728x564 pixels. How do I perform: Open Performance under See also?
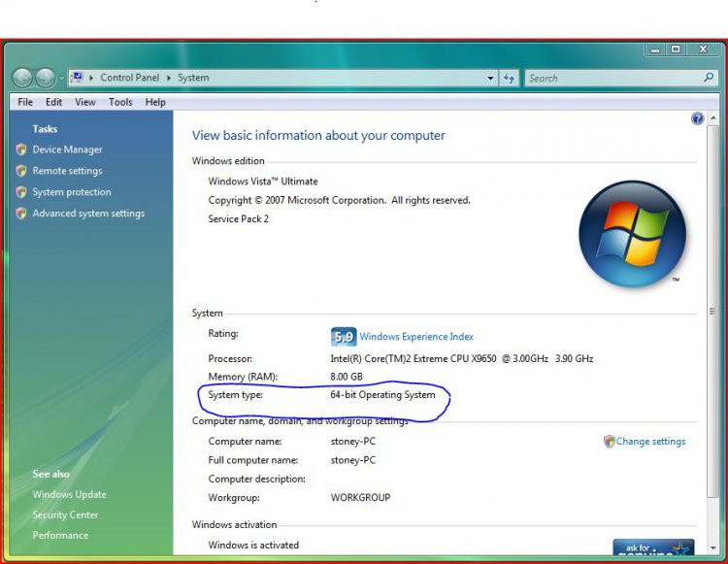tap(60, 535)
